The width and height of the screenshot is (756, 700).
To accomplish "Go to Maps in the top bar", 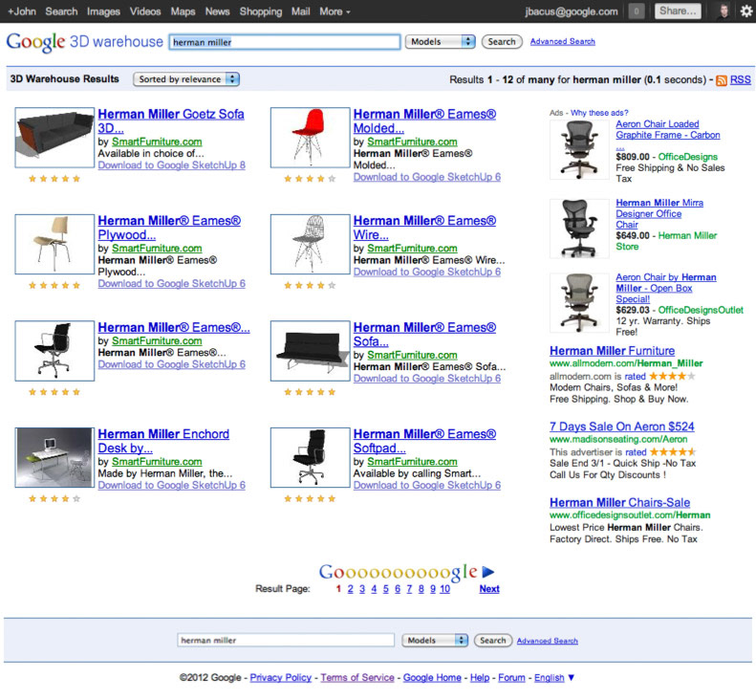I will 183,11.
